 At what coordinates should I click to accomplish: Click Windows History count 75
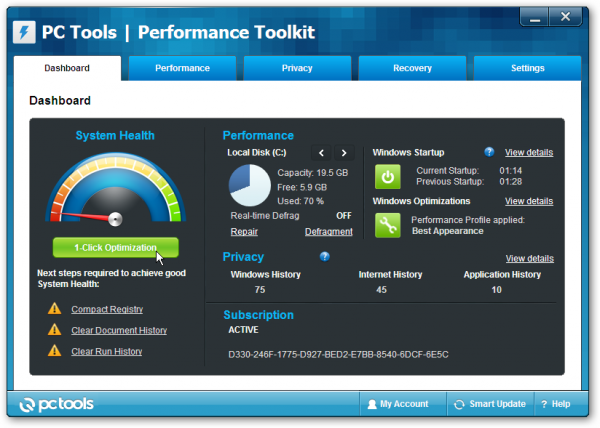tap(260, 290)
